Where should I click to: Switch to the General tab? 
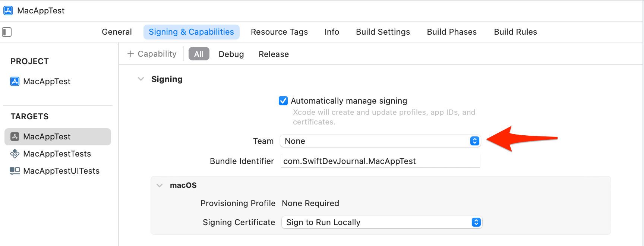point(117,32)
